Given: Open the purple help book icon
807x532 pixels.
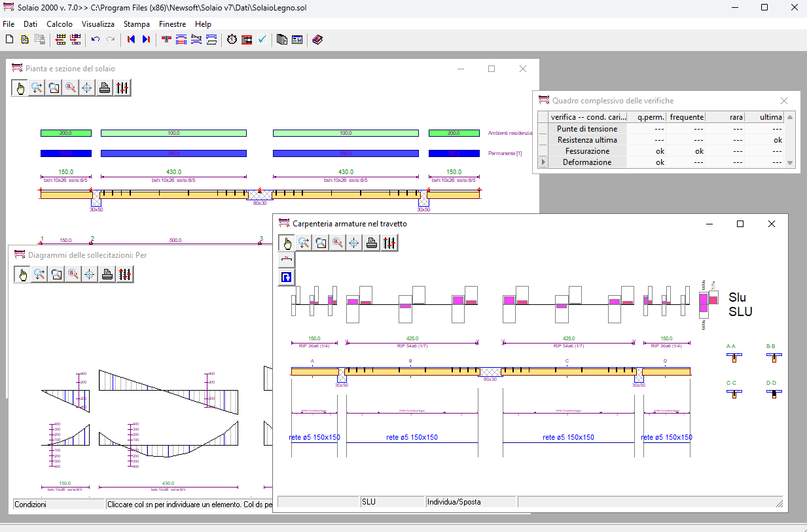Looking at the screenshot, I should (x=317, y=39).
